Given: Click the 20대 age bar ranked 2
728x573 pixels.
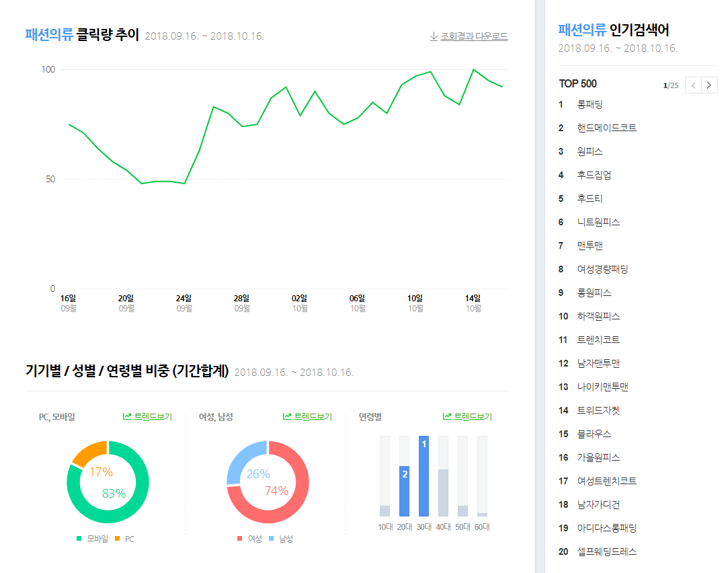Looking at the screenshot, I should point(405,491).
